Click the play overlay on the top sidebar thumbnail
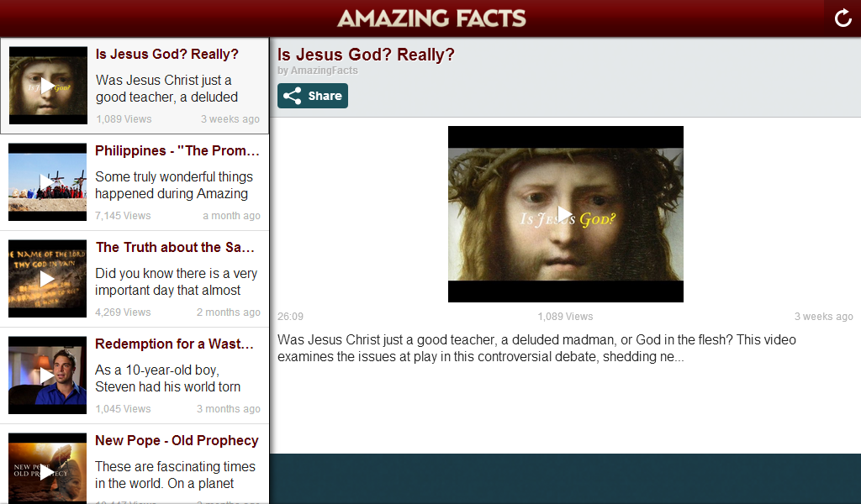Image resolution: width=861 pixels, height=504 pixels. 47,85
